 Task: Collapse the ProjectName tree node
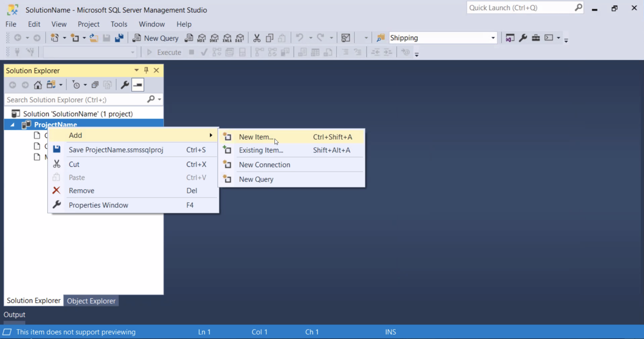(12, 125)
